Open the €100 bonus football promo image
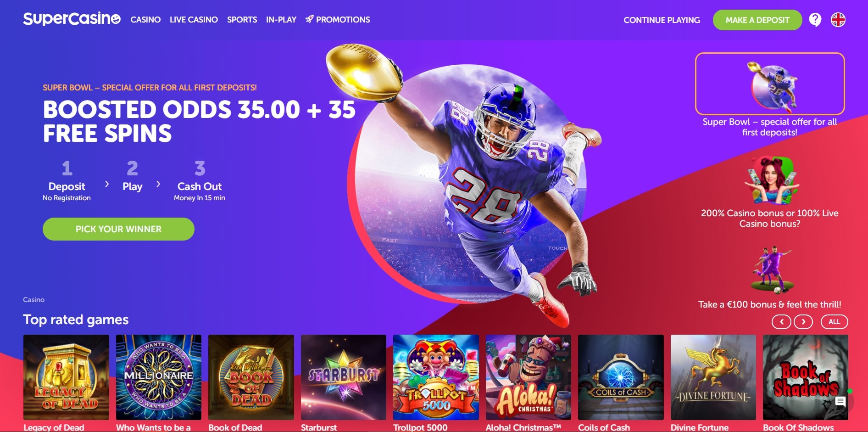This screenshot has height=432, width=868. coord(772,270)
